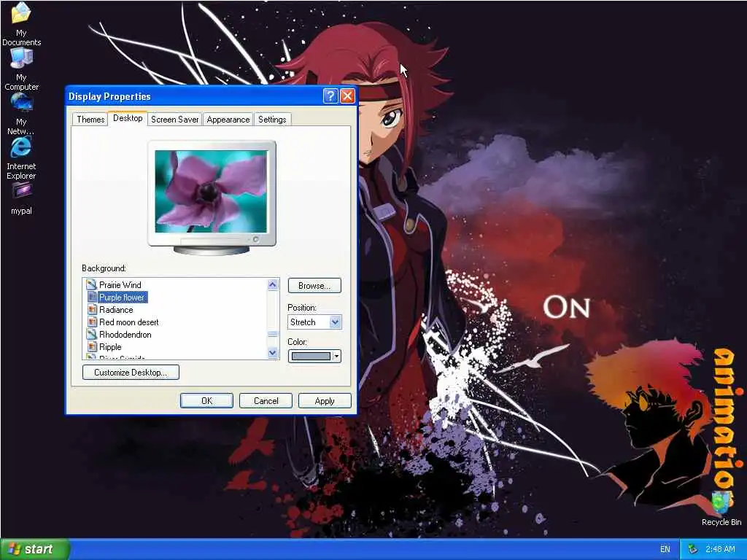Image resolution: width=747 pixels, height=560 pixels.
Task: Click the Purple flower file icon
Action: (x=93, y=297)
